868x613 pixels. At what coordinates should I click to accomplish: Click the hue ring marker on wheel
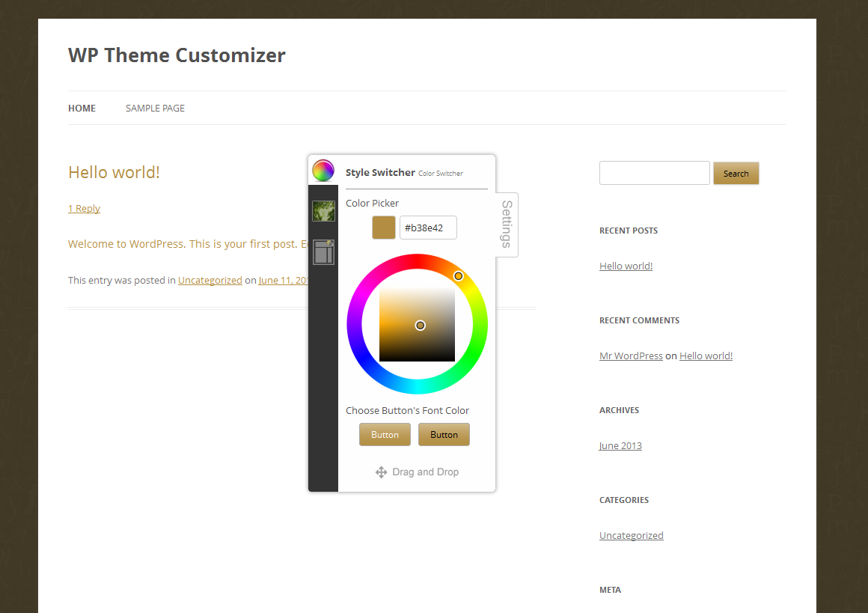pyautogui.click(x=459, y=275)
